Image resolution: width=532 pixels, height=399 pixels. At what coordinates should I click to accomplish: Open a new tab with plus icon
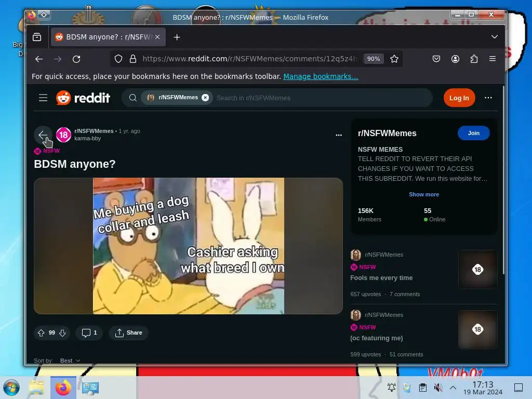tap(177, 37)
